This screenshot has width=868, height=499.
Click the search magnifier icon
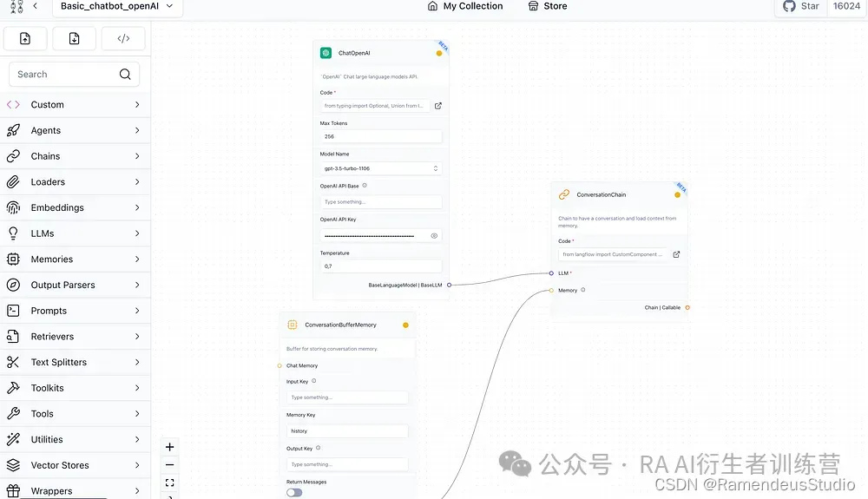[x=125, y=74]
